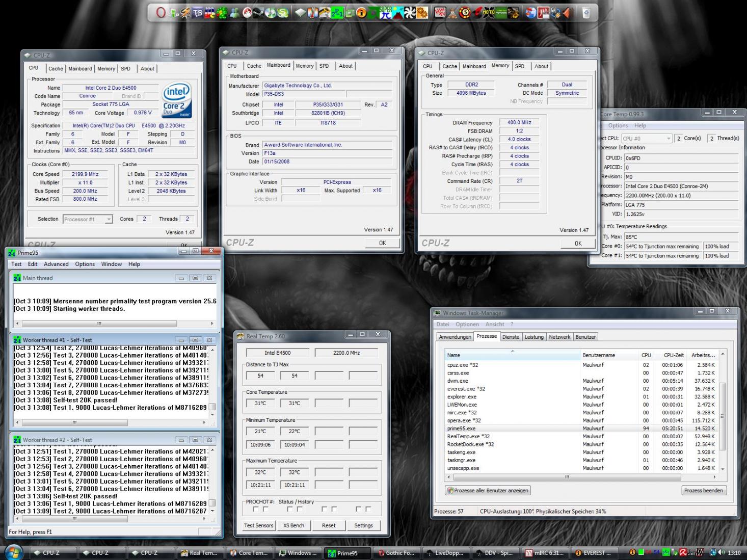
Task: Tick the rightmost PROCHOT history checkbox
Action: 368,509
